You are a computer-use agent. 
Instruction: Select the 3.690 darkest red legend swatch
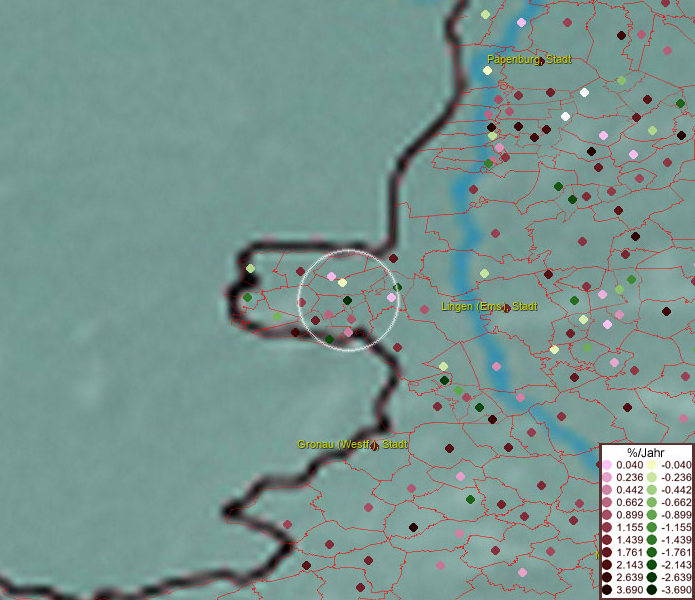[607, 591]
